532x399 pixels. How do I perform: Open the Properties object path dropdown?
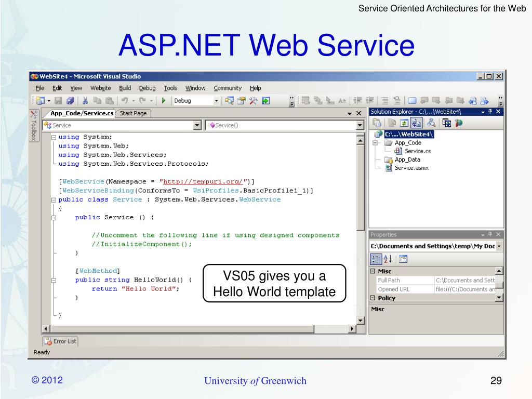tap(499, 246)
